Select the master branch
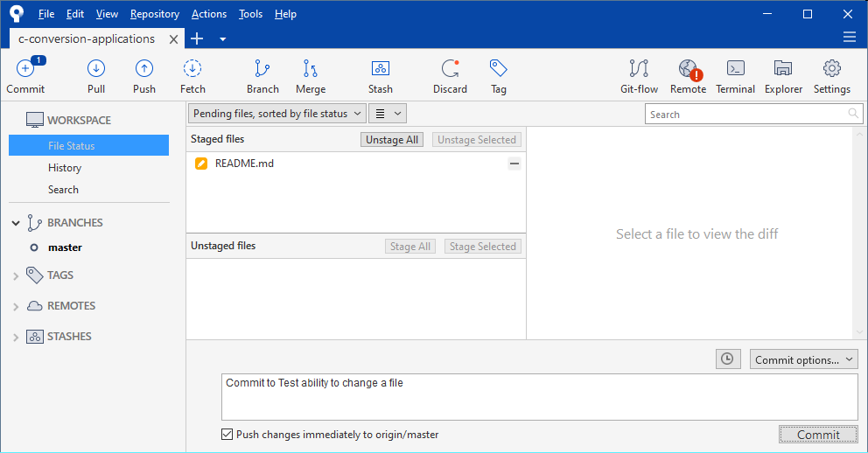This screenshot has width=868, height=453. [x=65, y=247]
